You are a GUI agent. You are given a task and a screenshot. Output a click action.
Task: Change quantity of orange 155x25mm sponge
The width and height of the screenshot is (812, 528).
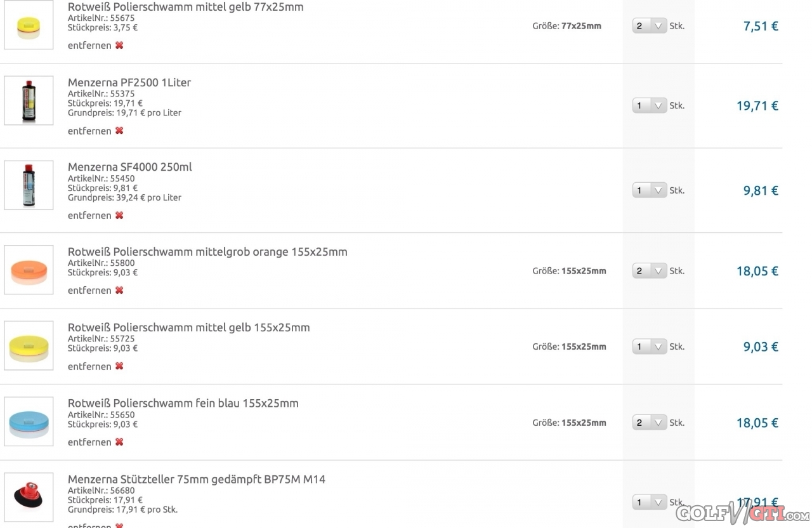650,271
